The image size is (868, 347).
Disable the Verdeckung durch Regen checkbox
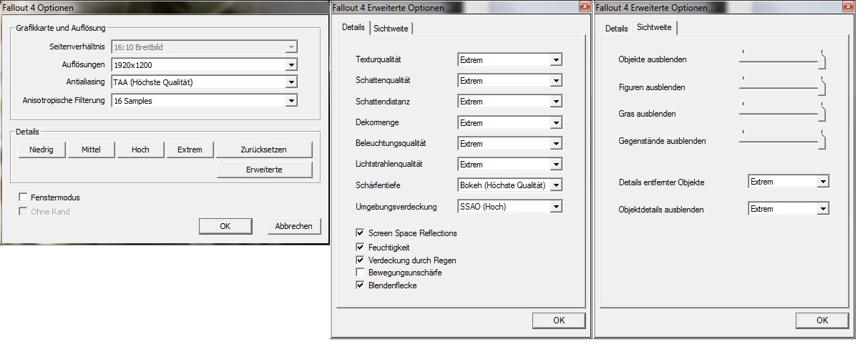click(360, 260)
